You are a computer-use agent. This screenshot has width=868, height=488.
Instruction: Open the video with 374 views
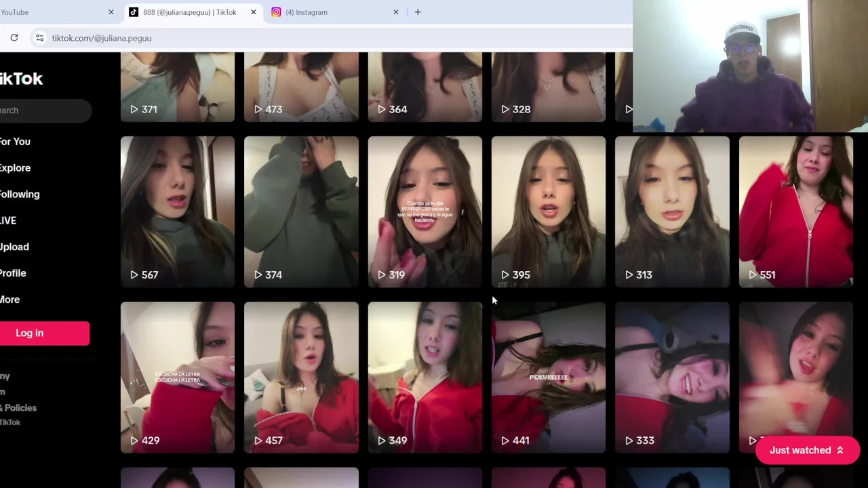[x=301, y=212]
